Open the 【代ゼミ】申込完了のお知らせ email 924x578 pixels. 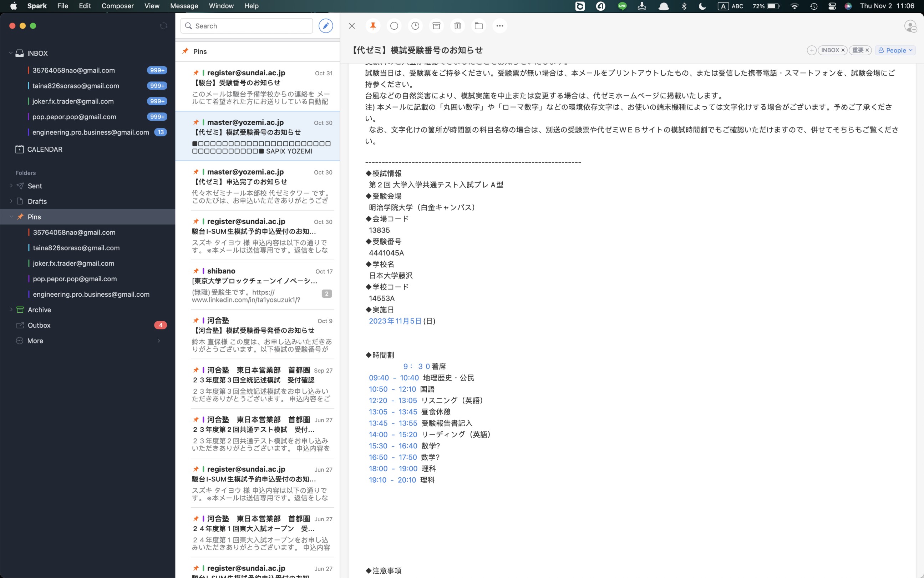(258, 186)
